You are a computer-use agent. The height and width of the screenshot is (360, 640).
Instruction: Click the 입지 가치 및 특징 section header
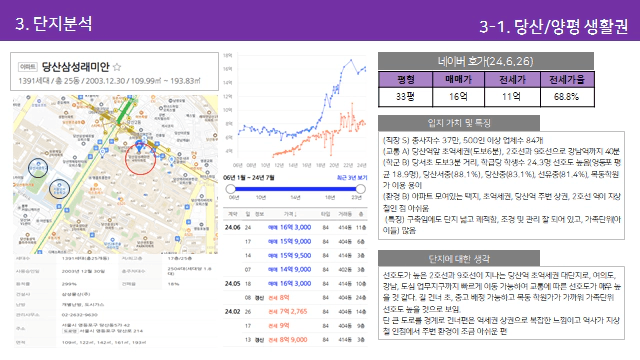[459, 123]
